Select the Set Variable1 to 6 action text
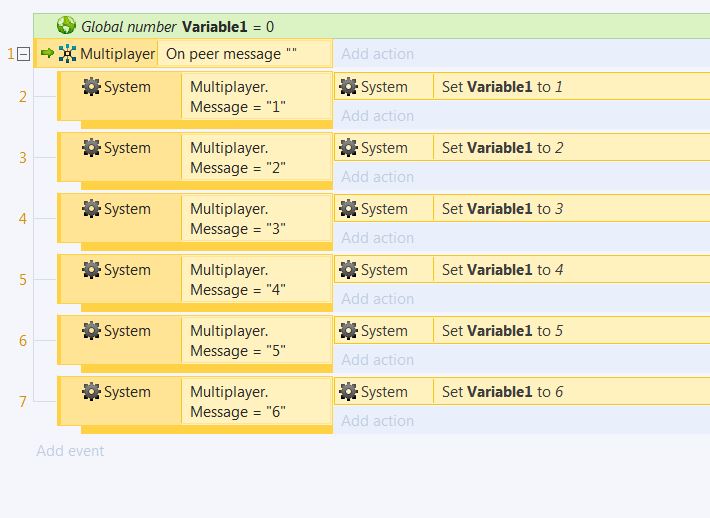 coord(503,392)
